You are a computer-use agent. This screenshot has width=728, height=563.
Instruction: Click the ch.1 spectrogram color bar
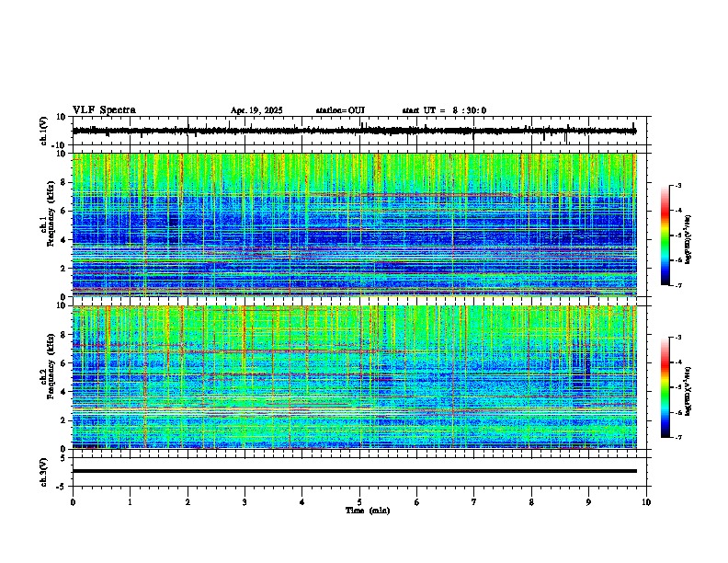pyautogui.click(x=665, y=236)
